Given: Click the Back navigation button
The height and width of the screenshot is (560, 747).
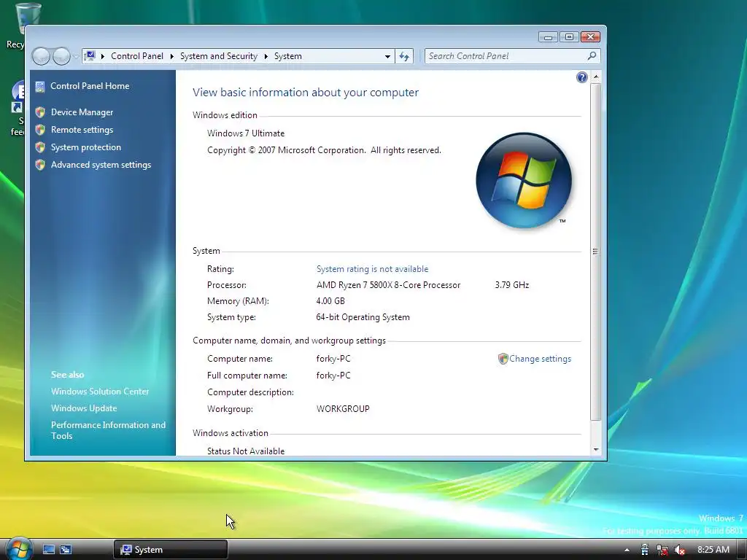Looking at the screenshot, I should pos(41,56).
